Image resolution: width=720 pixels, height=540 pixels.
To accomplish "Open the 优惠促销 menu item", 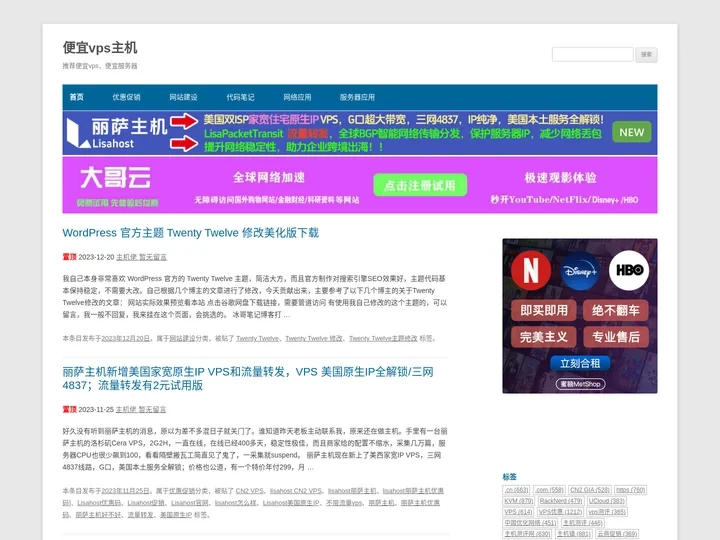I will point(126,97).
